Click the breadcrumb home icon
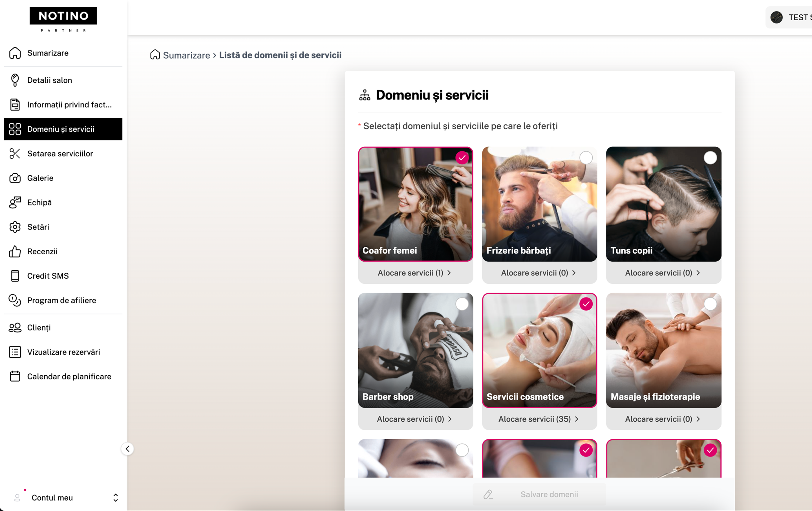 tap(155, 55)
